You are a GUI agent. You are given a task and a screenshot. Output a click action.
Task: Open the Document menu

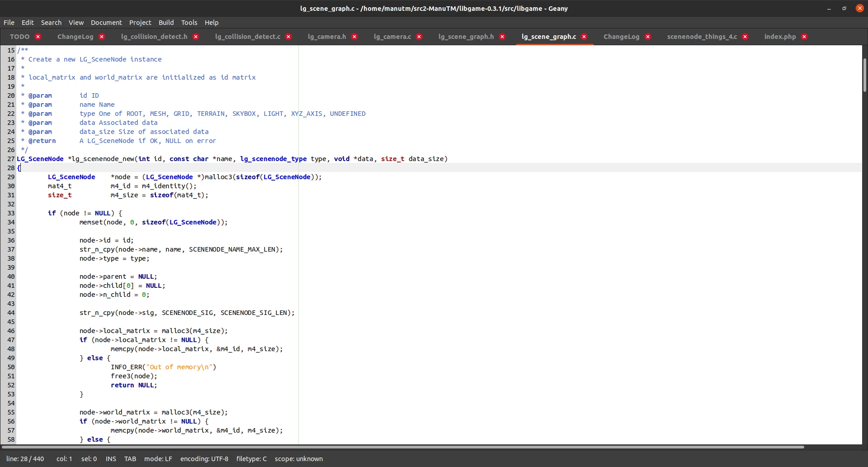106,22
